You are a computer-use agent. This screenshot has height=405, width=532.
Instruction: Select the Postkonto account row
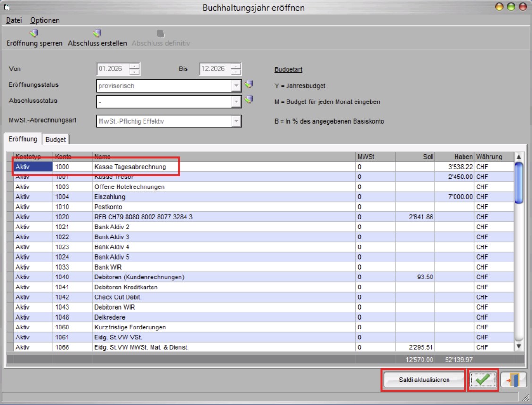coord(189,207)
